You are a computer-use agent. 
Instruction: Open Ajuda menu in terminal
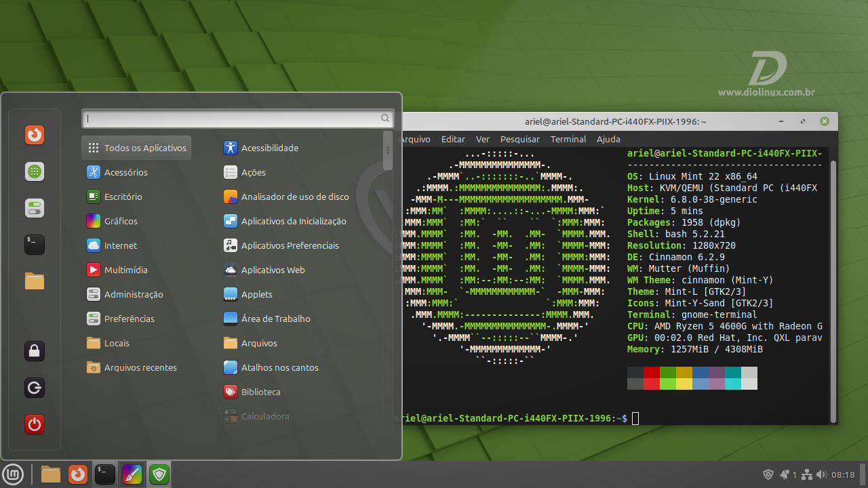[608, 139]
